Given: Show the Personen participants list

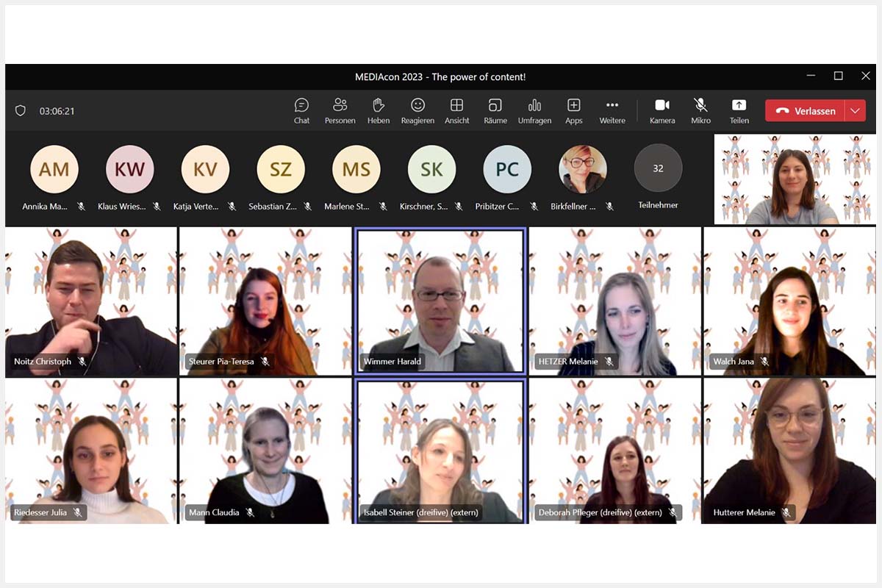Looking at the screenshot, I should click(x=340, y=110).
